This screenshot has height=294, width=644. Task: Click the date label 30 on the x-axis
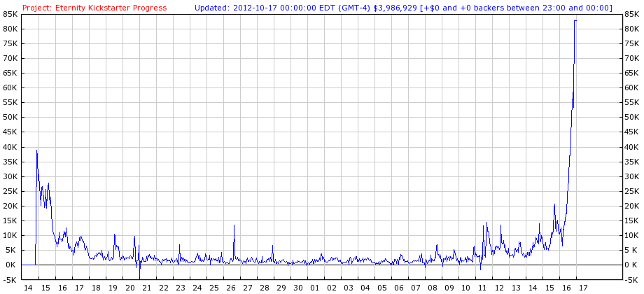(x=298, y=288)
